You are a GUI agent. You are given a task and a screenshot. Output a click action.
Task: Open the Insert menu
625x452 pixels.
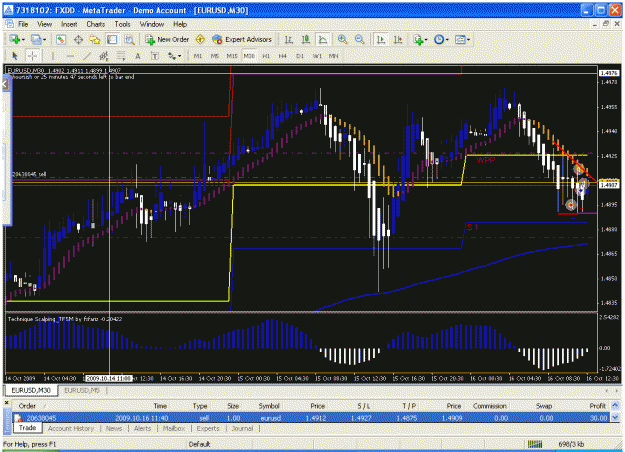69,24
